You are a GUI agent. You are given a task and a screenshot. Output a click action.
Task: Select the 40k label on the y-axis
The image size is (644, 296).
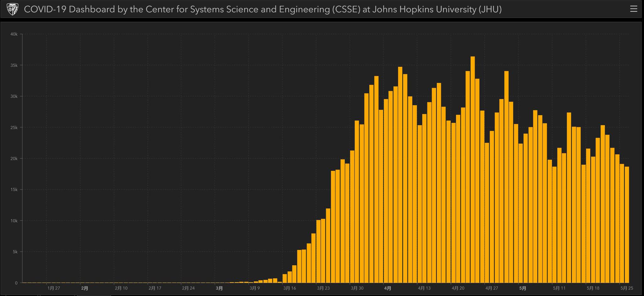click(14, 34)
